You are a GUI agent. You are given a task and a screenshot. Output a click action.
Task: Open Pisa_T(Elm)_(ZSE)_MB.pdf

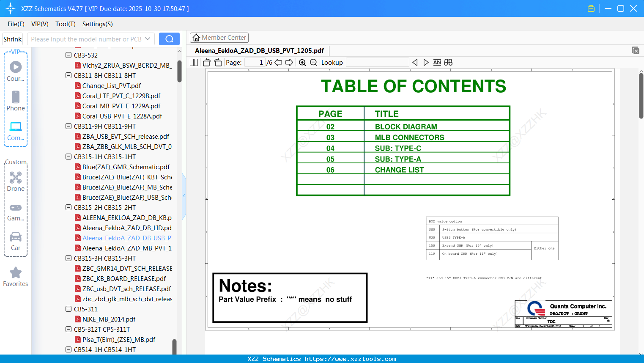coord(115,339)
